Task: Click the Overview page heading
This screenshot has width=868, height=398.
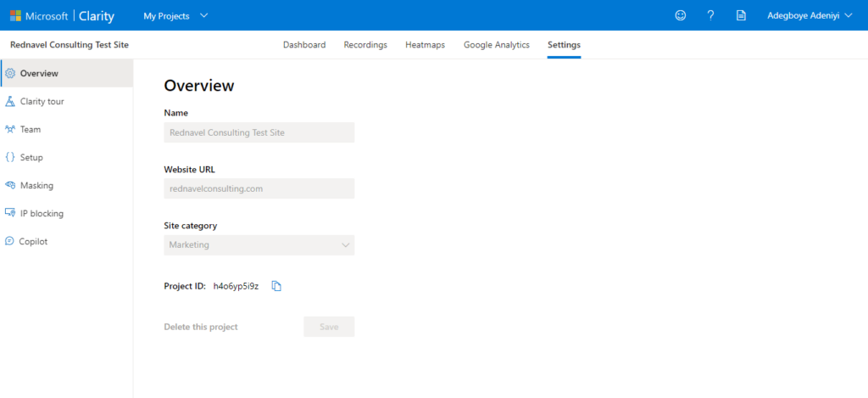Action: click(x=199, y=86)
